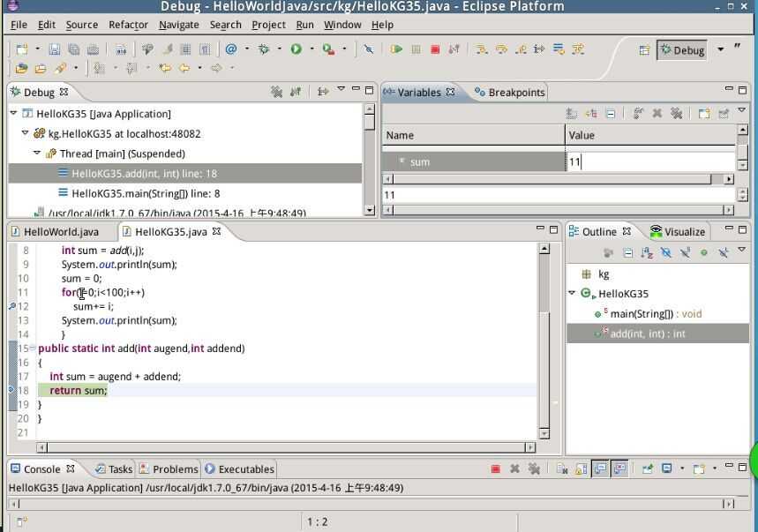This screenshot has height=532, width=758.
Task: Click the New file toolbar icon
Action: point(22,49)
